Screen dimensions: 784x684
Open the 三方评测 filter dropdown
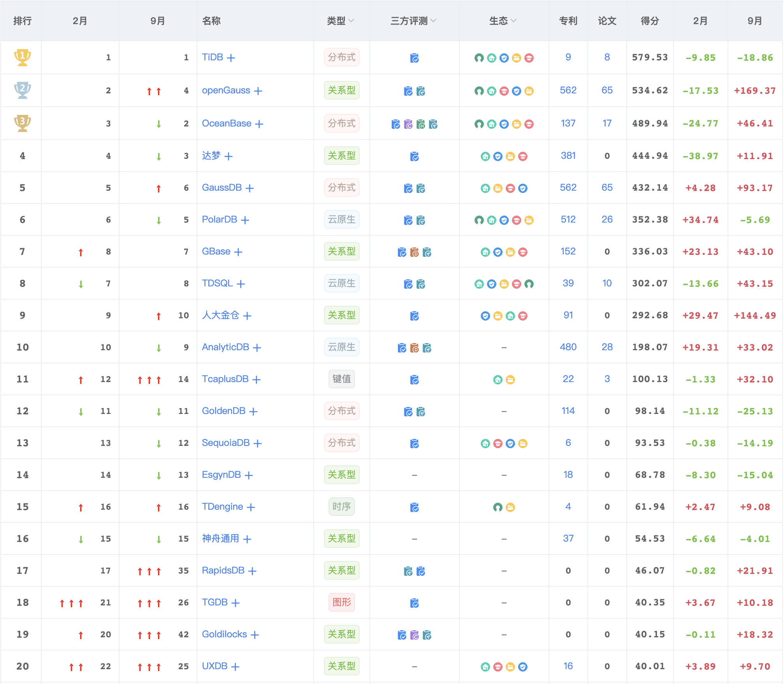click(x=413, y=21)
